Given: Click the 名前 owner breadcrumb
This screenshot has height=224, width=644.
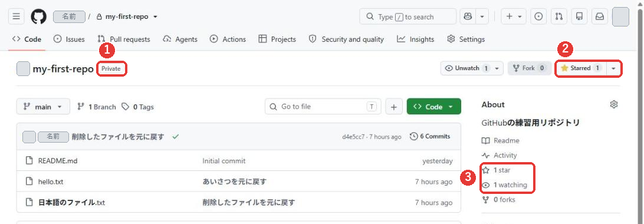Looking at the screenshot, I should tap(70, 17).
